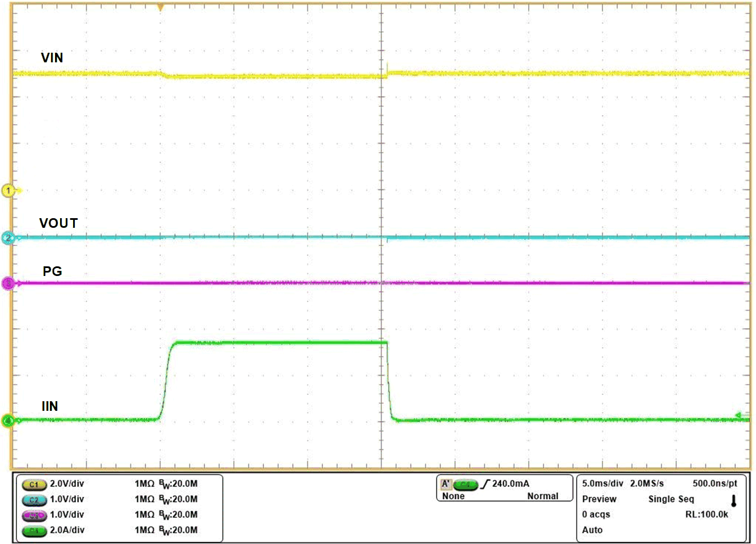Click the 1.0V/div scale beside C3

pos(67,515)
